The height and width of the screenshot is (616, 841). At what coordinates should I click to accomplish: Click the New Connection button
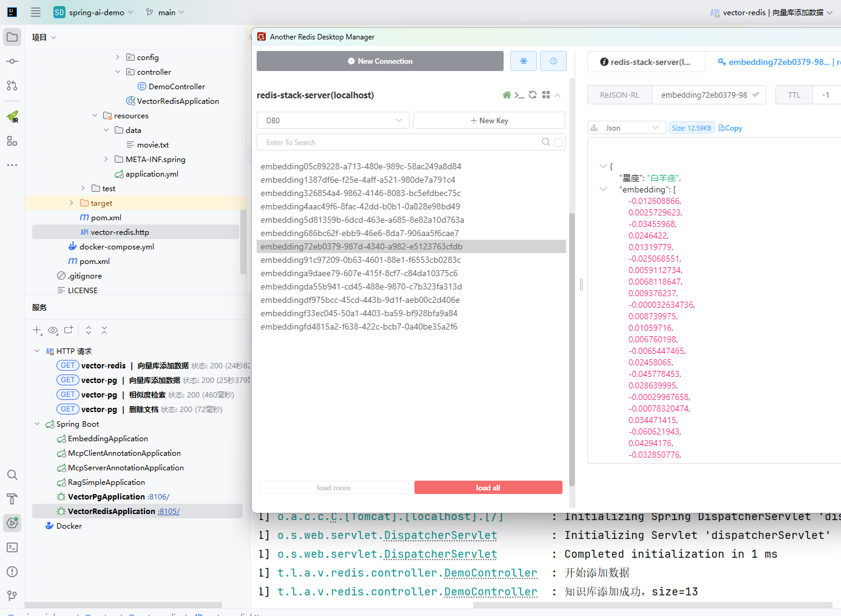(x=380, y=61)
